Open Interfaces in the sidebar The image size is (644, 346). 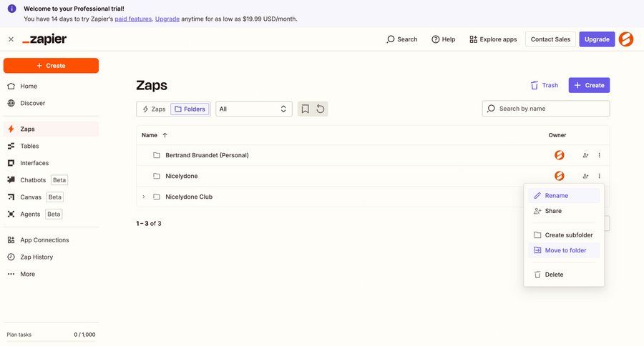51,163
